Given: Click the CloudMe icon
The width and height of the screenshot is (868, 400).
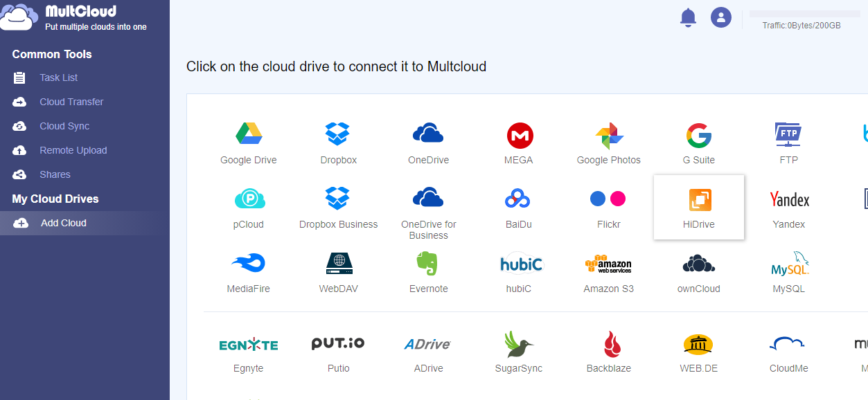Looking at the screenshot, I should click(x=787, y=343).
